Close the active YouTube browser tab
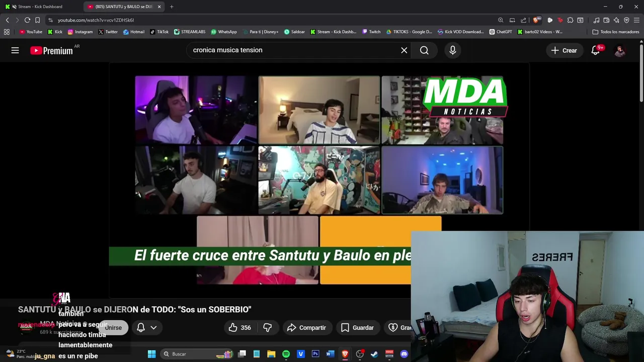This screenshot has width=644, height=362. (x=159, y=7)
